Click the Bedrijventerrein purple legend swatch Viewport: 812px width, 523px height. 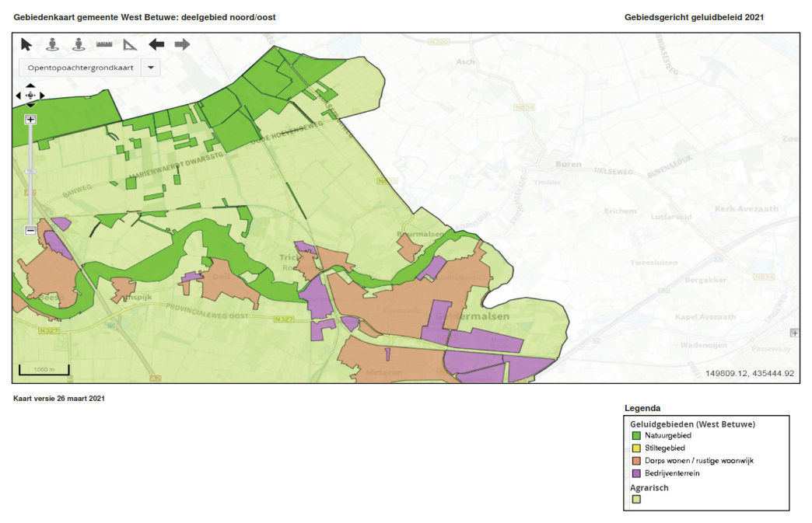pos(635,472)
